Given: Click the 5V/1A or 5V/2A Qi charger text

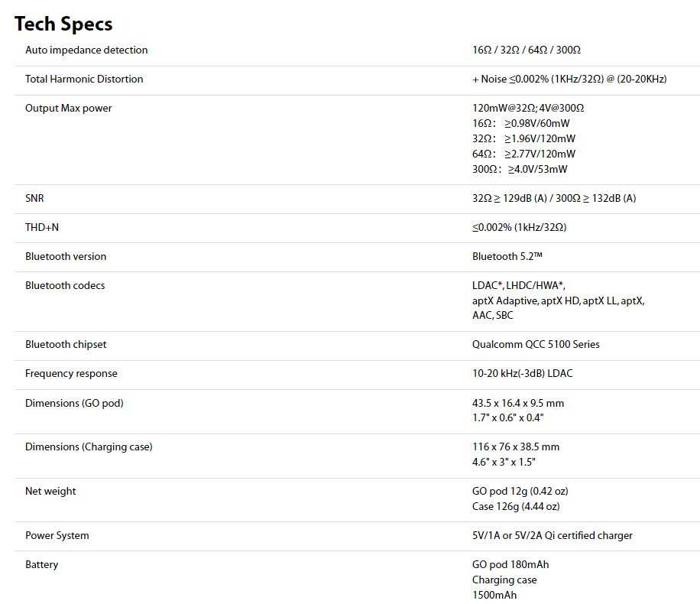Looking at the screenshot, I should (x=552, y=536).
